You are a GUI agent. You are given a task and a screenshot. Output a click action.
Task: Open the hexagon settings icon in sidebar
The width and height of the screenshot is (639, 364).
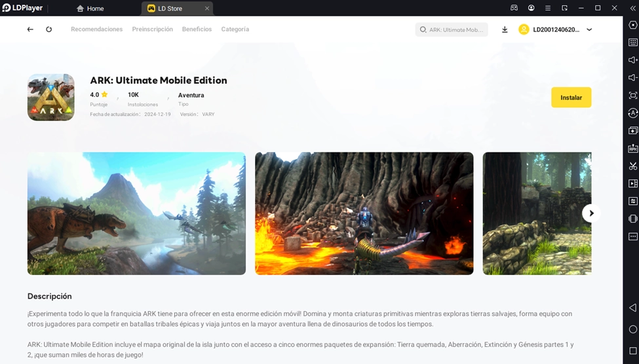633,25
